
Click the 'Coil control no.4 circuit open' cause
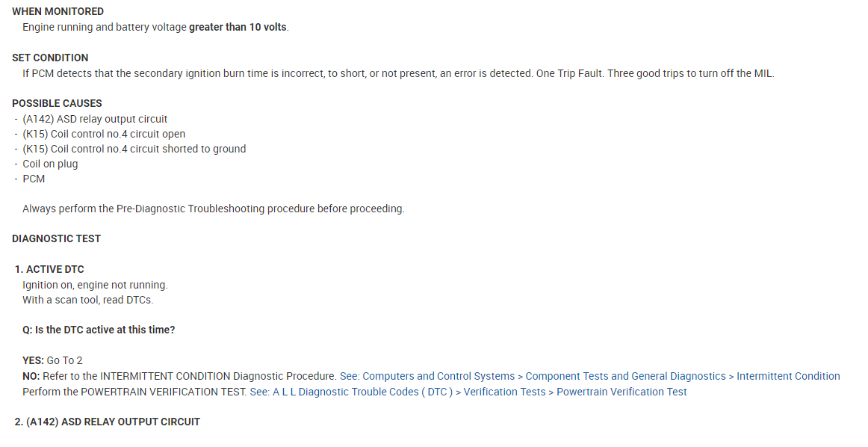pyautogui.click(x=104, y=134)
